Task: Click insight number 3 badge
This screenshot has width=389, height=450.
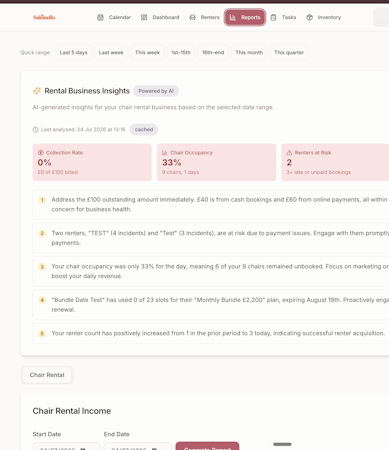Action: [42, 267]
